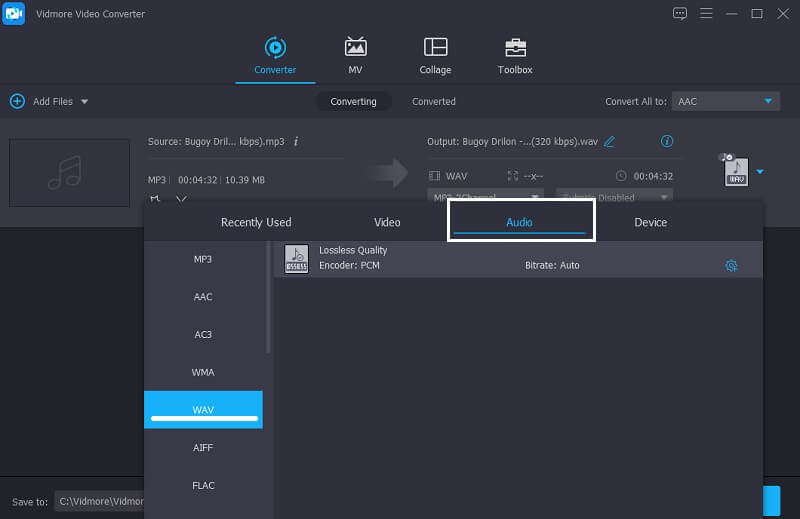Show the Converted files list
Screen dimensions: 800x519
[x=433, y=101]
